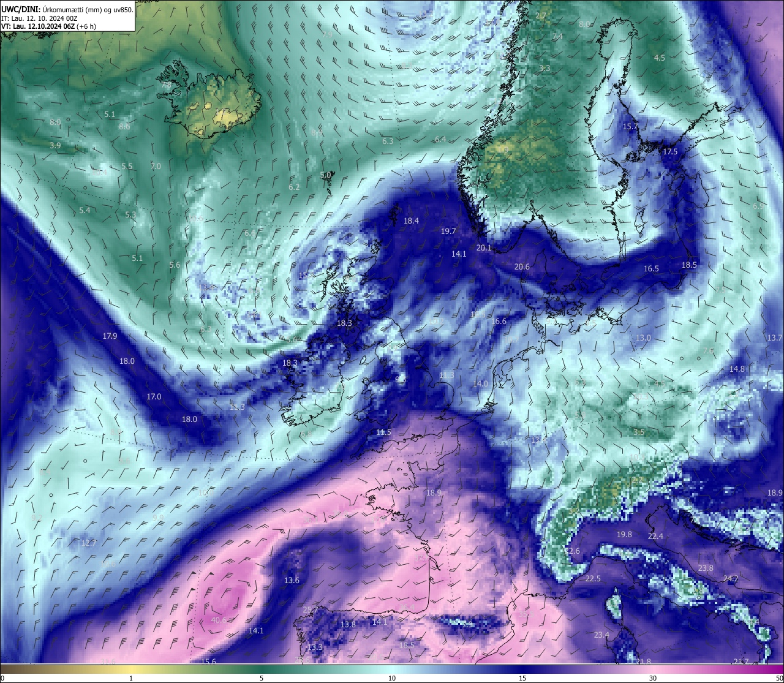Viewport: 784px width, 683px height.
Task: Click the map value 17.0 over the Atlantic
Action: coord(154,396)
